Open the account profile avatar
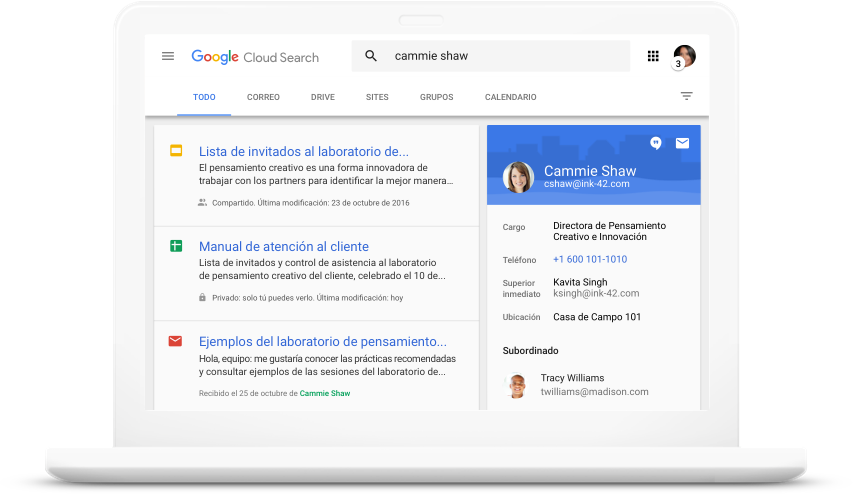 684,56
